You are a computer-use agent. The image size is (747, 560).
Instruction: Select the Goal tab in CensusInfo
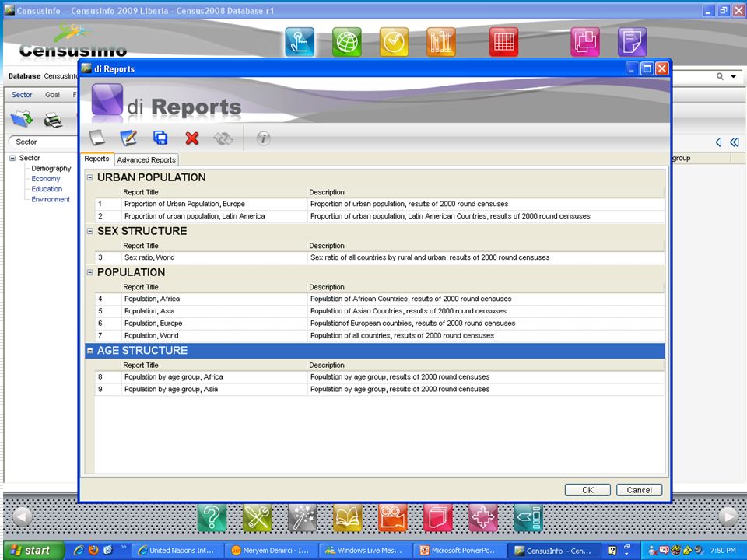pos(52,95)
